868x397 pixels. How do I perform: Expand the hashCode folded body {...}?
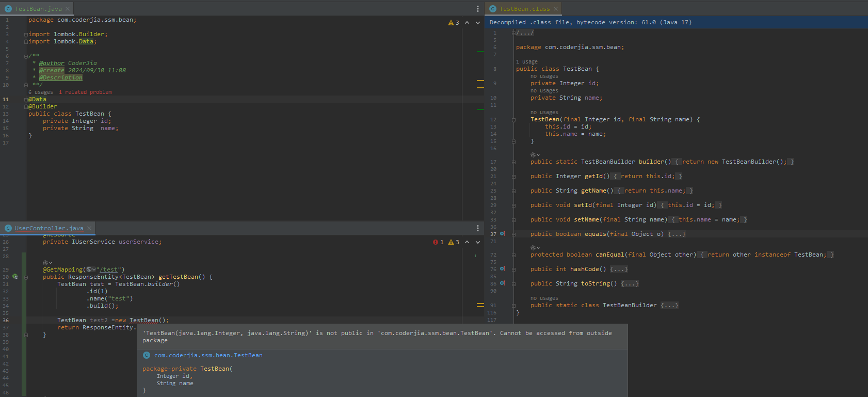pos(619,269)
